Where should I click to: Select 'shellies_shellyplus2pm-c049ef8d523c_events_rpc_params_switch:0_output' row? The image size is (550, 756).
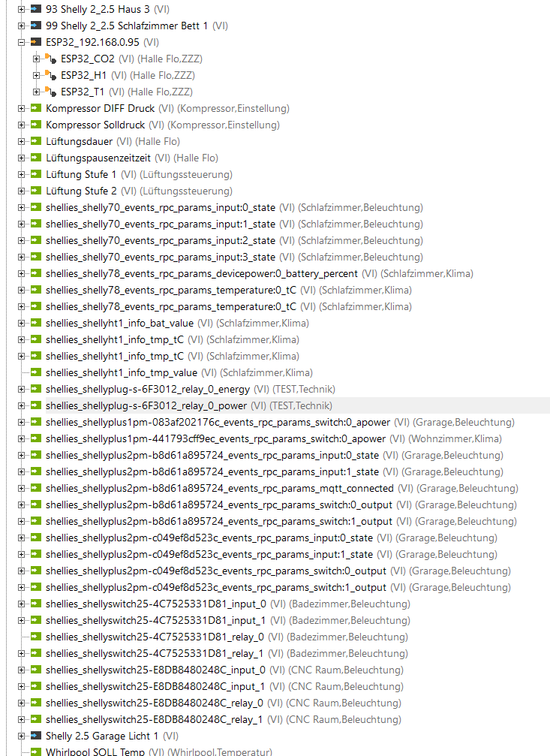[x=278, y=571]
